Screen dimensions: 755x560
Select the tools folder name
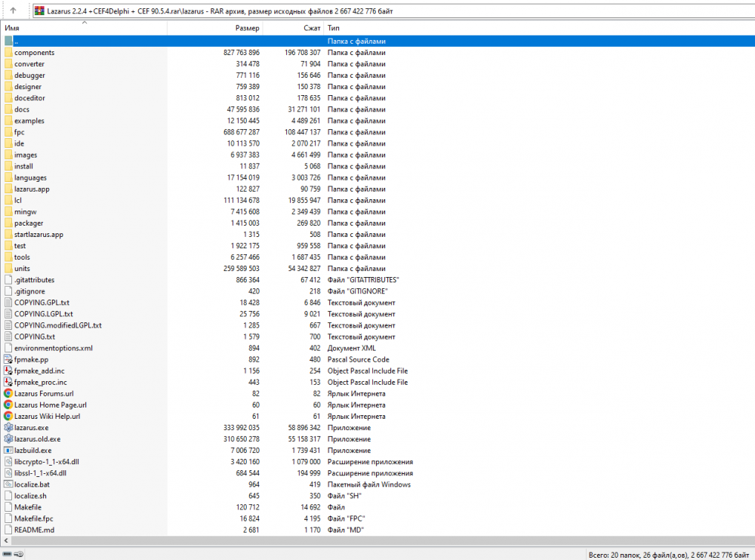(22, 257)
